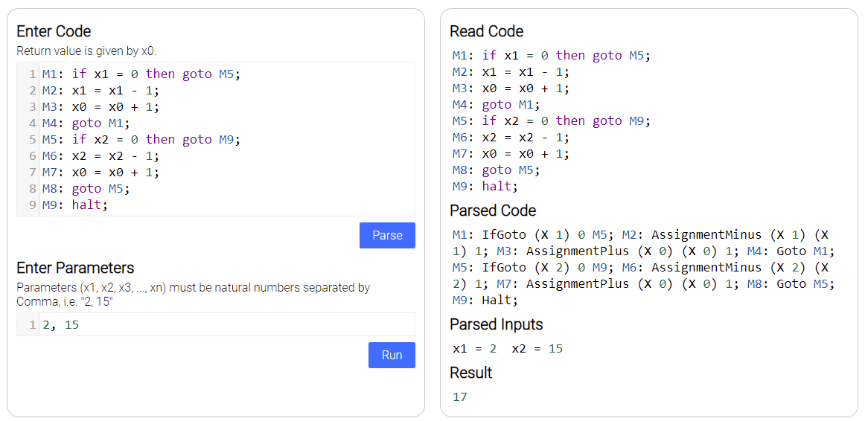Click 'M1: if x1 = 0' line in Read Code
Image resolution: width=868 pixels, height=421 pixels.
tap(552, 55)
